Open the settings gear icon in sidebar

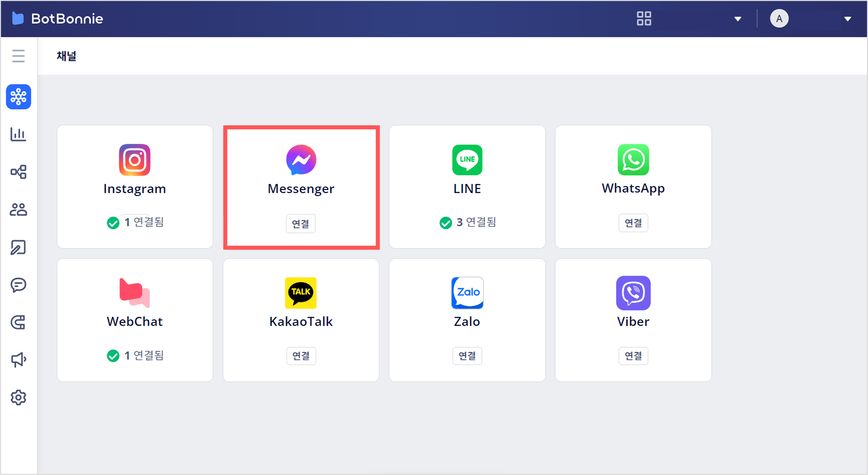[x=18, y=397]
